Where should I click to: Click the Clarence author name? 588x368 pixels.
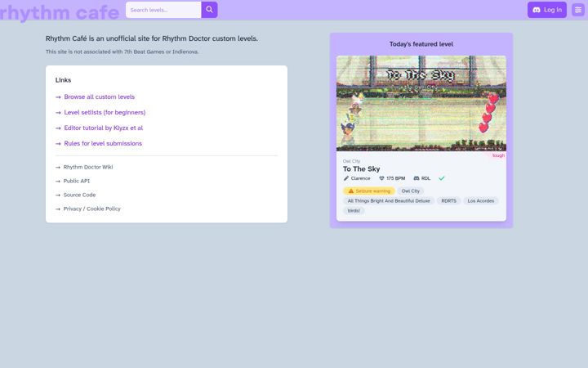pyautogui.click(x=360, y=178)
